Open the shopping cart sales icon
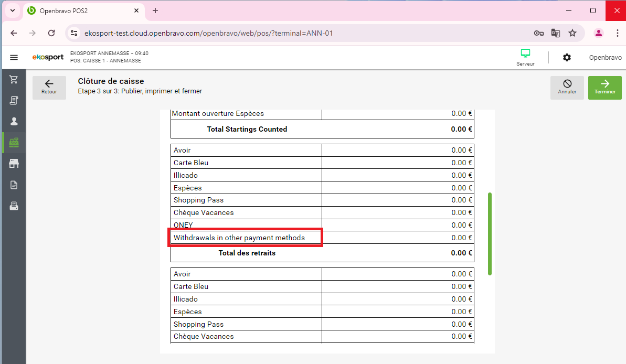Image resolution: width=626 pixels, height=364 pixels. tap(14, 80)
